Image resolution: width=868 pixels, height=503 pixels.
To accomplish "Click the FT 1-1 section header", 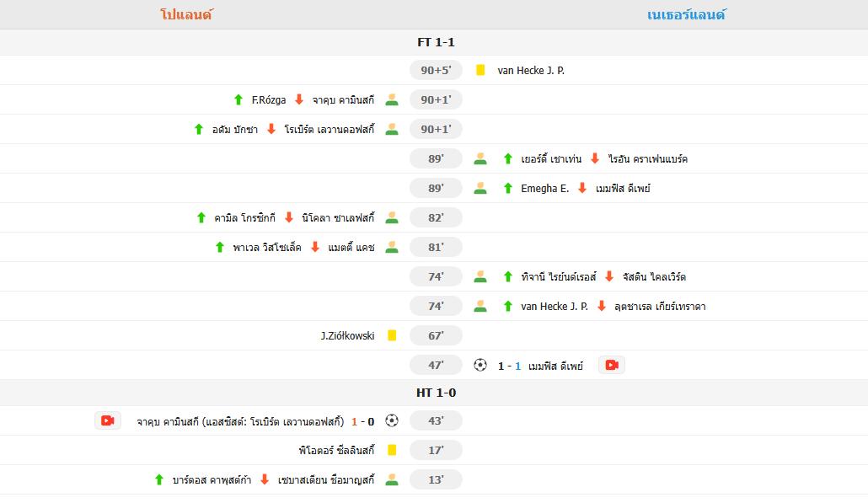I will (x=436, y=42).
